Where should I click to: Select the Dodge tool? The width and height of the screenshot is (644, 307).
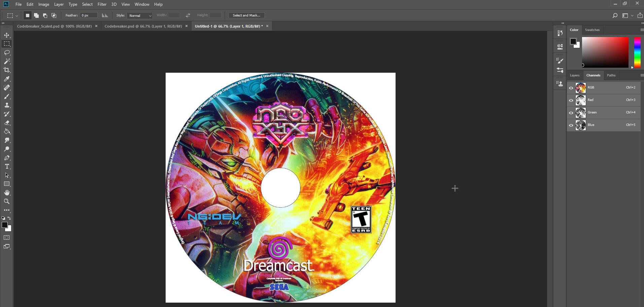click(7, 149)
